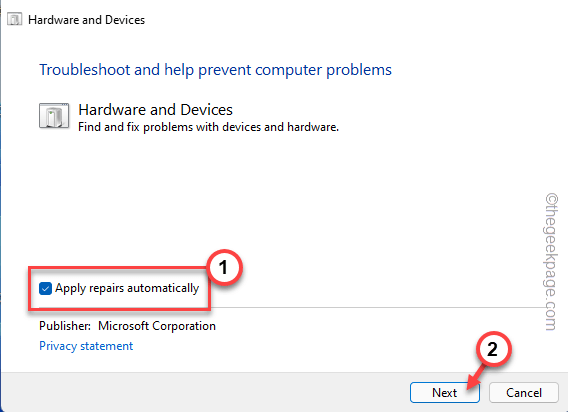Click the numbered circle 1 annotation
568x412 pixels.
pyautogui.click(x=224, y=268)
